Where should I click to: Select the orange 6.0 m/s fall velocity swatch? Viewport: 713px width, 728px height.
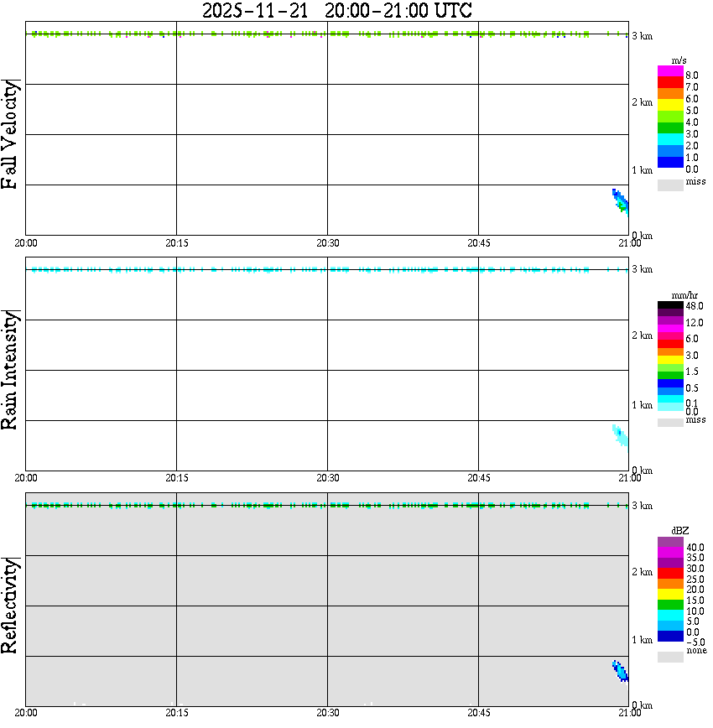(670, 94)
